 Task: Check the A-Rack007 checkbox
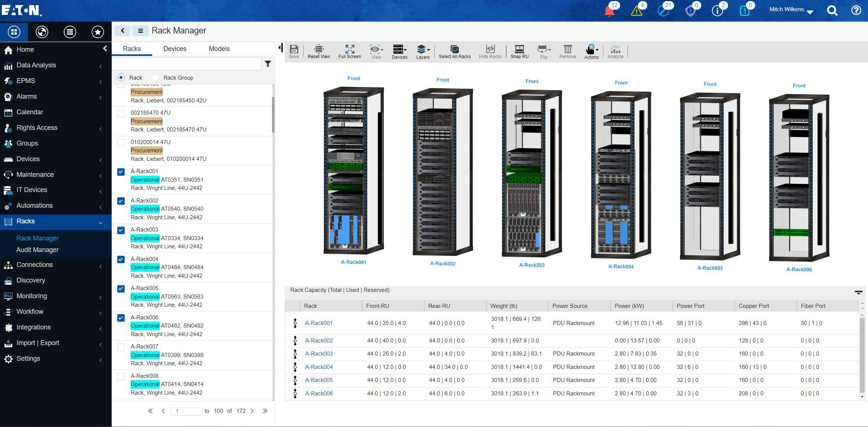121,347
